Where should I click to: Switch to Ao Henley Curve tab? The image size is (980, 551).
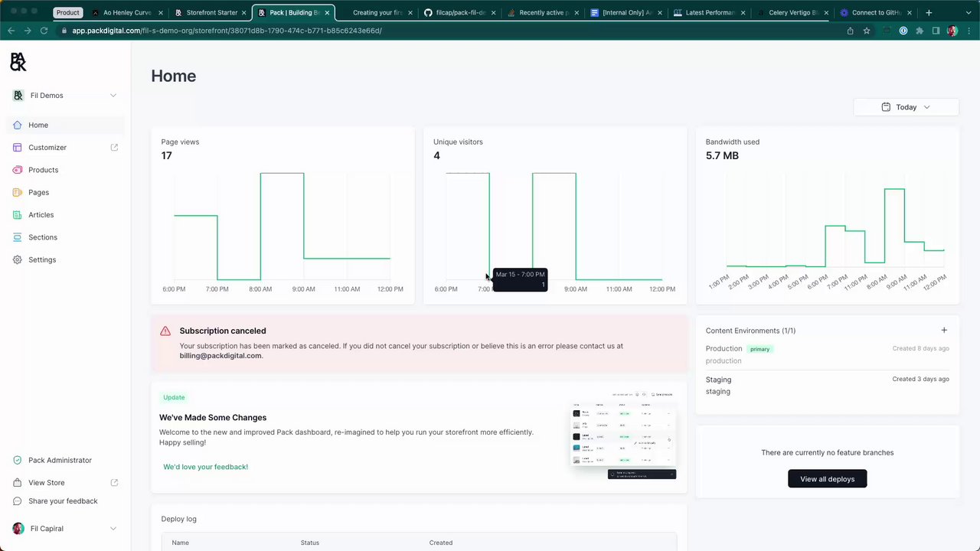coord(126,12)
